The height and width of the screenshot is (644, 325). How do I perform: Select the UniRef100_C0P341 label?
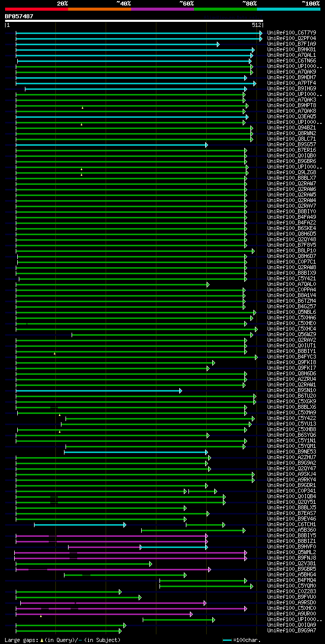pos(292,491)
